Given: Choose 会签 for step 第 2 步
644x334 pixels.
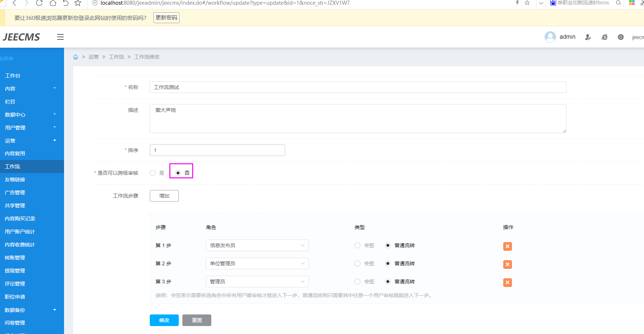Looking at the screenshot, I should click(357, 263).
